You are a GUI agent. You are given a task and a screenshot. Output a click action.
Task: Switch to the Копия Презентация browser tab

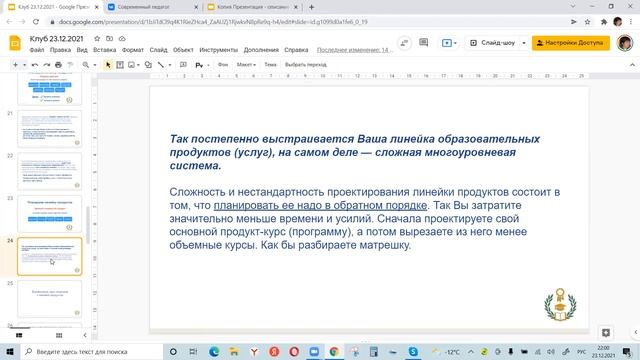pyautogui.click(x=253, y=7)
